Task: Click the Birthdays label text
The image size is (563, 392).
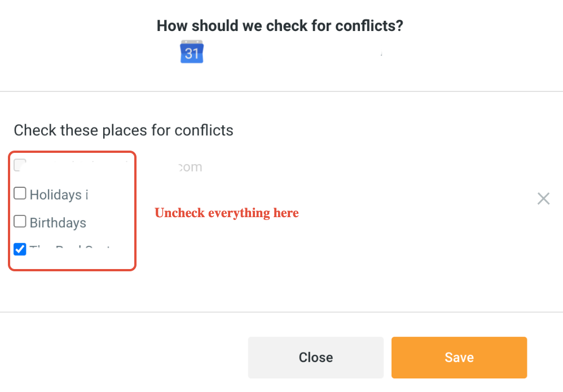Action: 58,223
